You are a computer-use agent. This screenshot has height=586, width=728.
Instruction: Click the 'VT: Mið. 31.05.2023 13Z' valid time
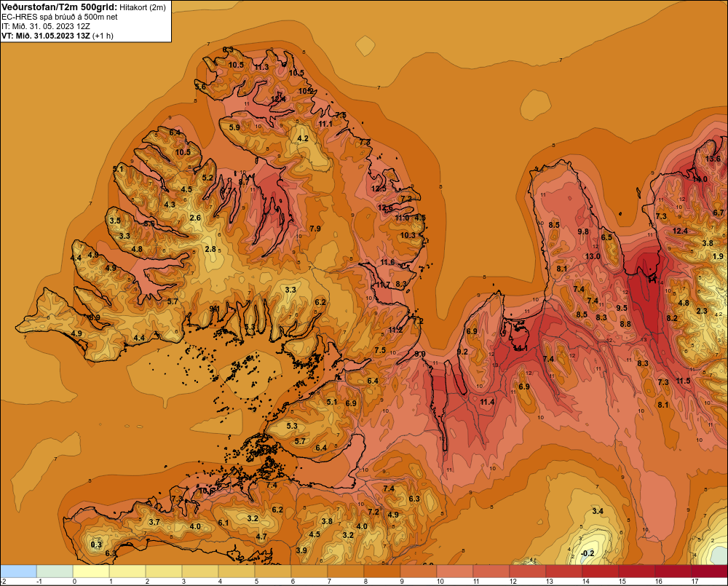(45, 35)
